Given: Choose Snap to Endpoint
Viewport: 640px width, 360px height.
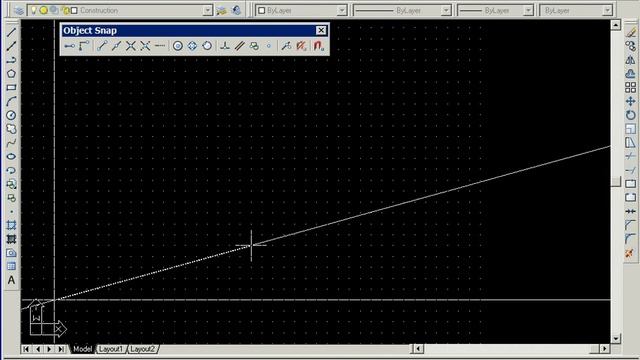Looking at the screenshot, I should click(102, 46).
